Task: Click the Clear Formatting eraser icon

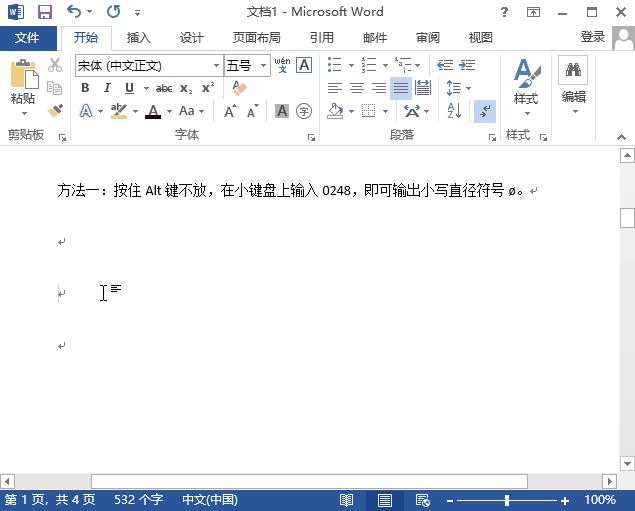Action: pos(239,88)
